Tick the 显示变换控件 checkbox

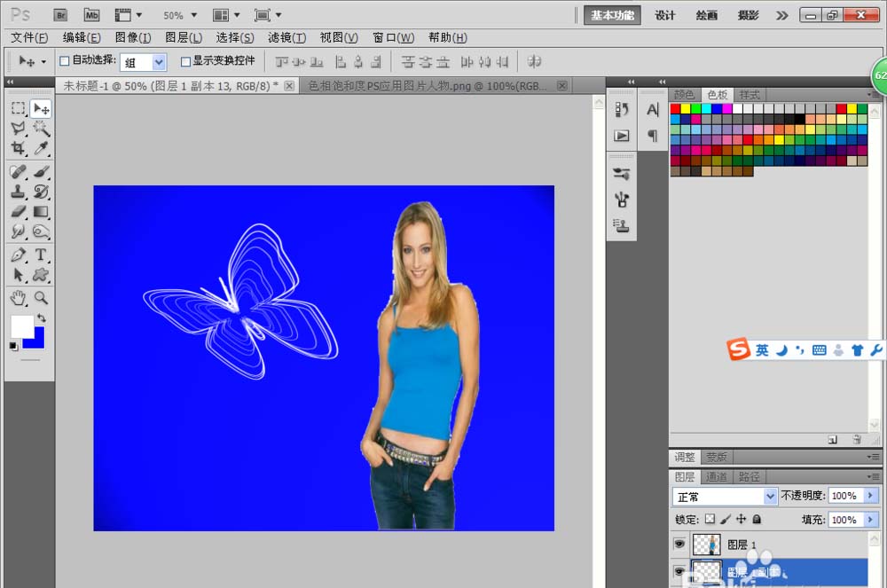pyautogui.click(x=185, y=61)
